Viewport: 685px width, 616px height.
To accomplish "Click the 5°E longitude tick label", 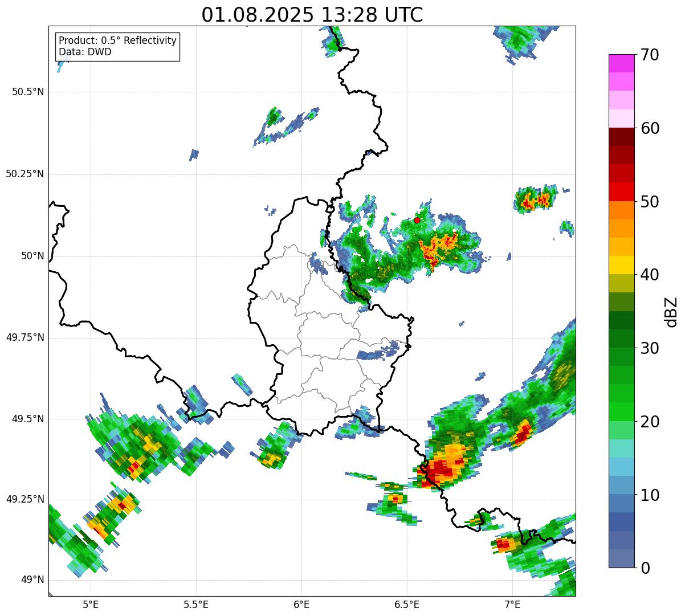I will (91, 604).
